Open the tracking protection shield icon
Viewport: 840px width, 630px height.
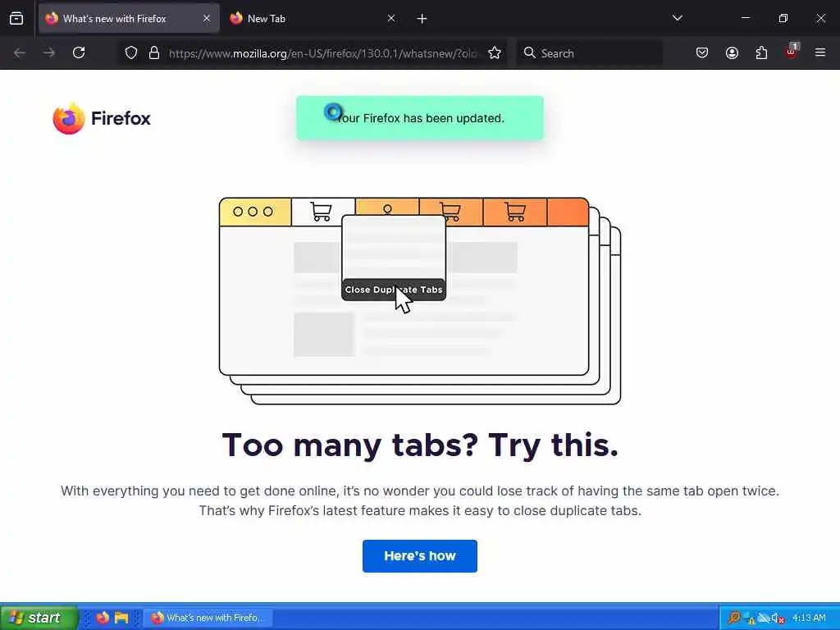coord(131,52)
